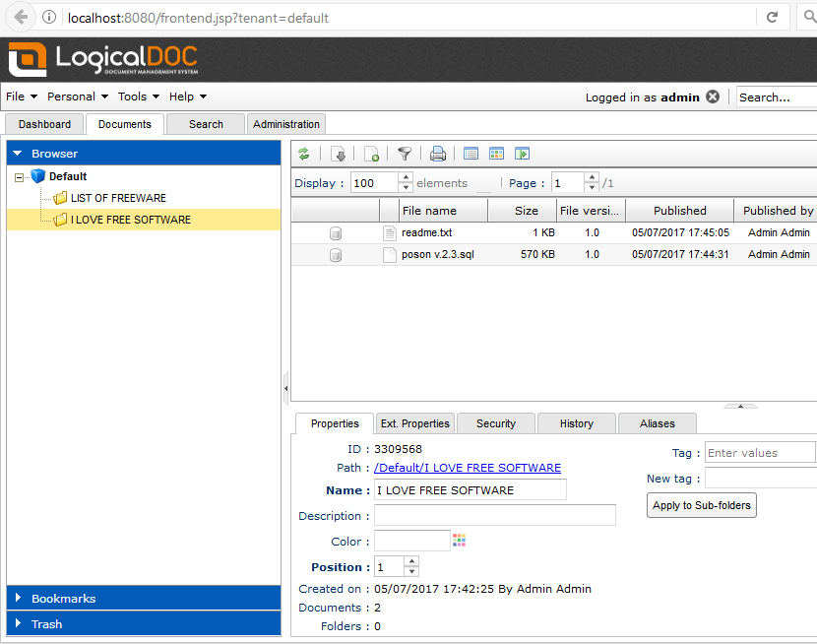The width and height of the screenshot is (817, 644).
Task: Open the color grid picker beside Color field
Action: coord(459,540)
